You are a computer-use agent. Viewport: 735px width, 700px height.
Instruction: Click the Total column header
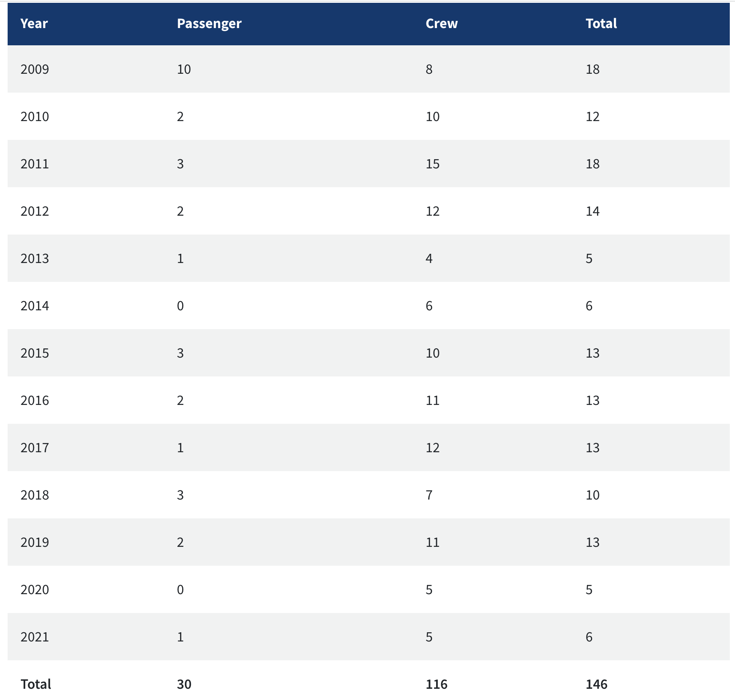point(601,24)
